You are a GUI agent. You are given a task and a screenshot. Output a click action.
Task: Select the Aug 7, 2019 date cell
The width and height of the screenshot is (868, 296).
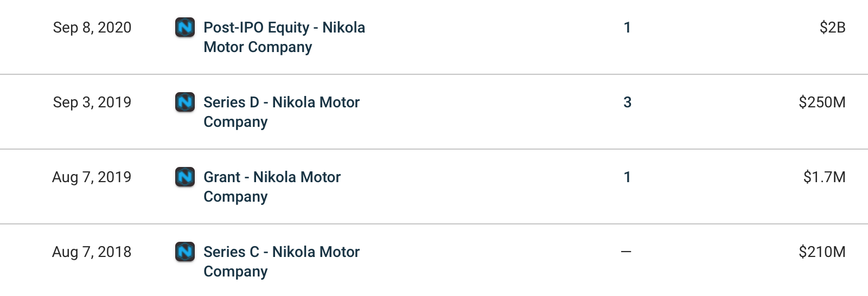[92, 177]
